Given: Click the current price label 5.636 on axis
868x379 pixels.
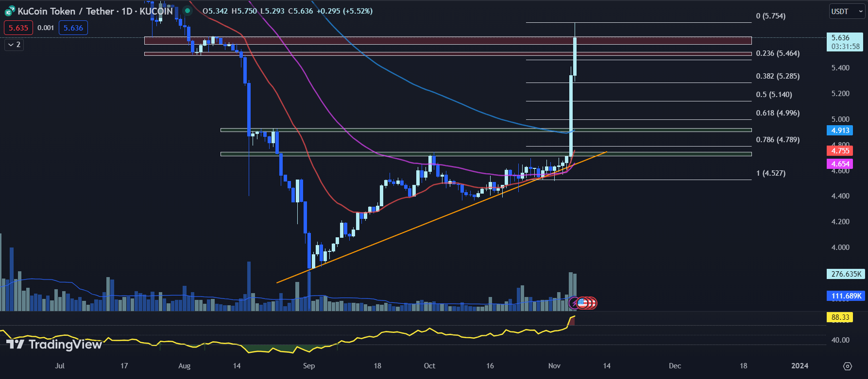Looking at the screenshot, I should [x=844, y=38].
